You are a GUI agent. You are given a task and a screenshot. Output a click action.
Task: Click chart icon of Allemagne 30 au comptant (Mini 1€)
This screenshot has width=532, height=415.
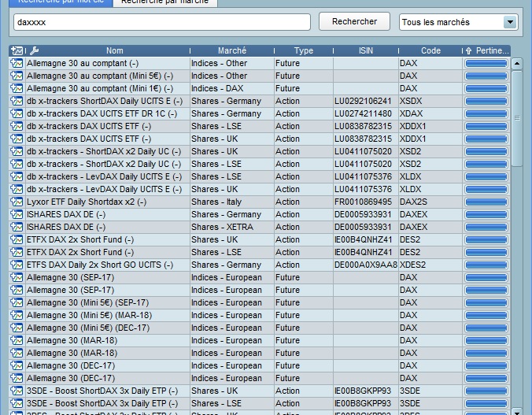pos(17,88)
